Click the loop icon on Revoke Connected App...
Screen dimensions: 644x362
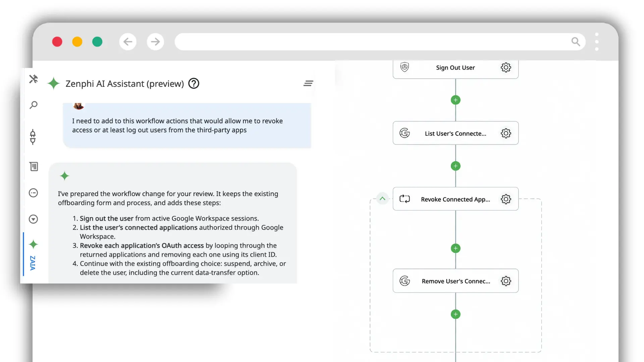[x=405, y=199]
